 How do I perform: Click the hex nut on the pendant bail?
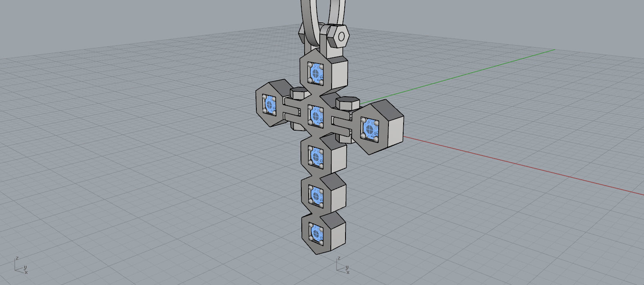pos(338,36)
